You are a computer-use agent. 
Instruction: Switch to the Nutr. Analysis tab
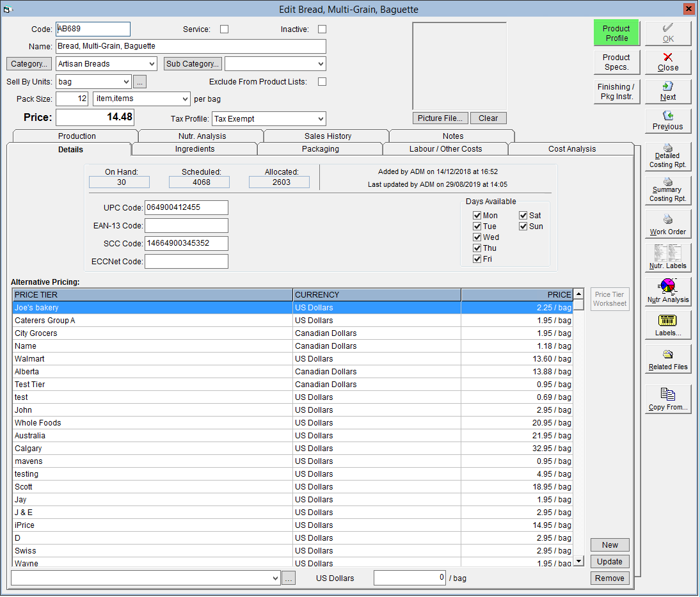(202, 136)
